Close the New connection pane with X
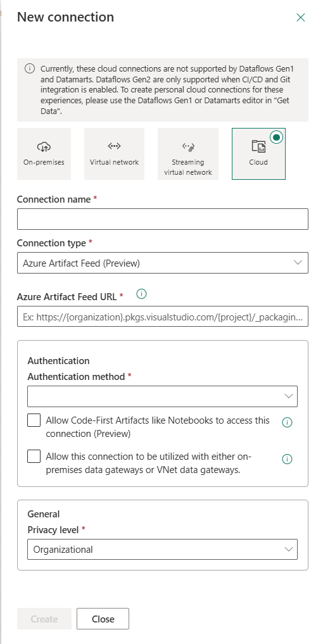 pyautogui.click(x=301, y=17)
